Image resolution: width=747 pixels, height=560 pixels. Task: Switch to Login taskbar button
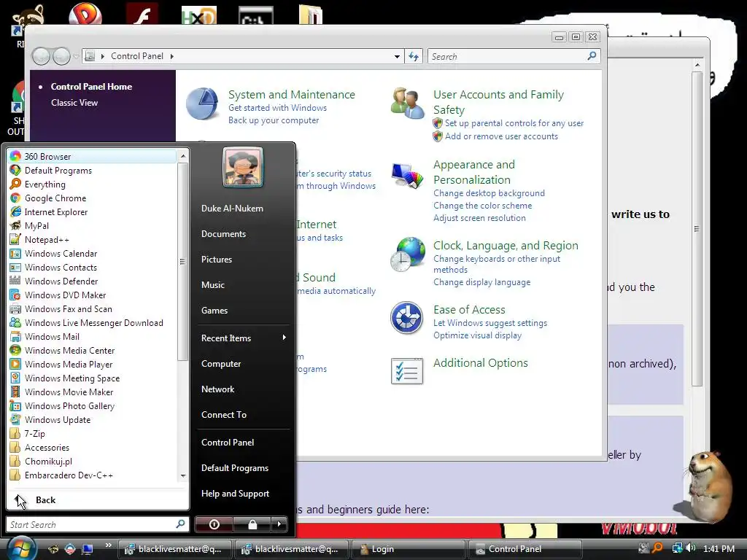coord(408,548)
